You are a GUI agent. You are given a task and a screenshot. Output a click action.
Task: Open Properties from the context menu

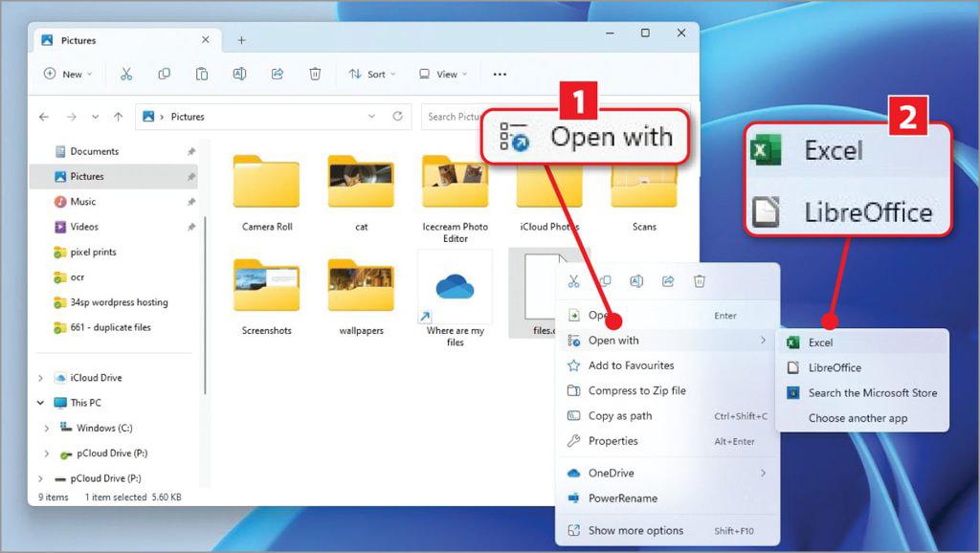click(x=667, y=441)
